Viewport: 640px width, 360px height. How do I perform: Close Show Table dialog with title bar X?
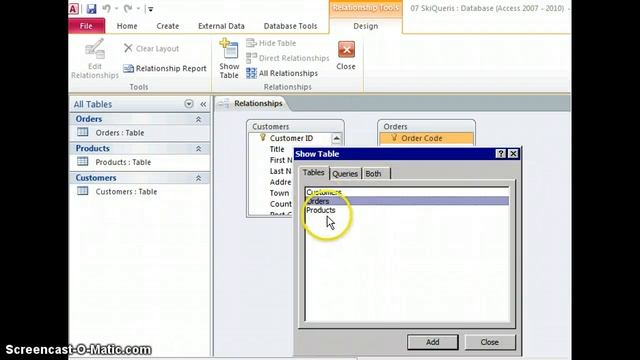pos(513,154)
